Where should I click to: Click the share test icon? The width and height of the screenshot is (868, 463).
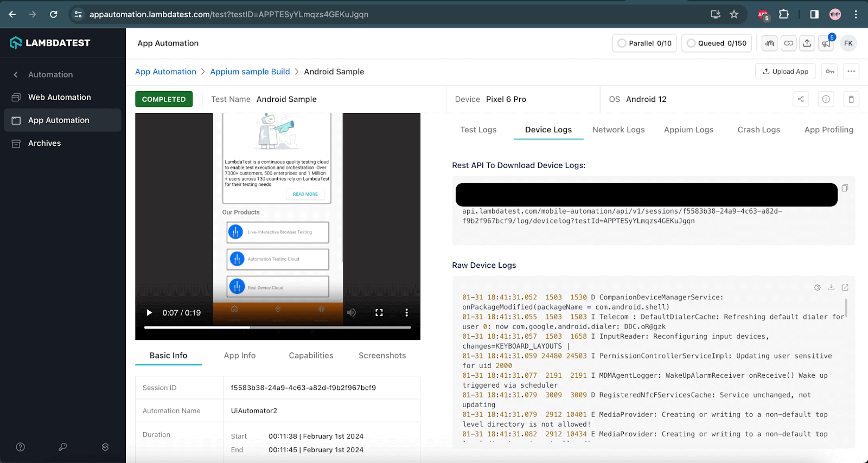tap(801, 99)
